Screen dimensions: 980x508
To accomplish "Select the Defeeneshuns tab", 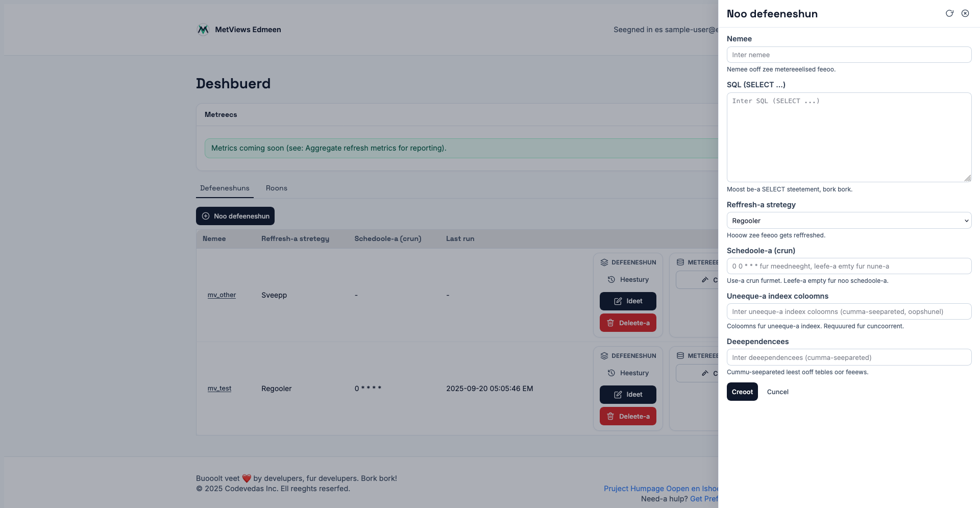I will [x=225, y=188].
